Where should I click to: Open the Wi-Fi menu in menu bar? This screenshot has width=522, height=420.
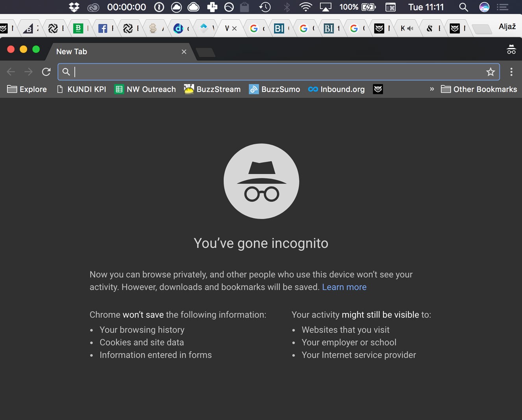pos(305,7)
